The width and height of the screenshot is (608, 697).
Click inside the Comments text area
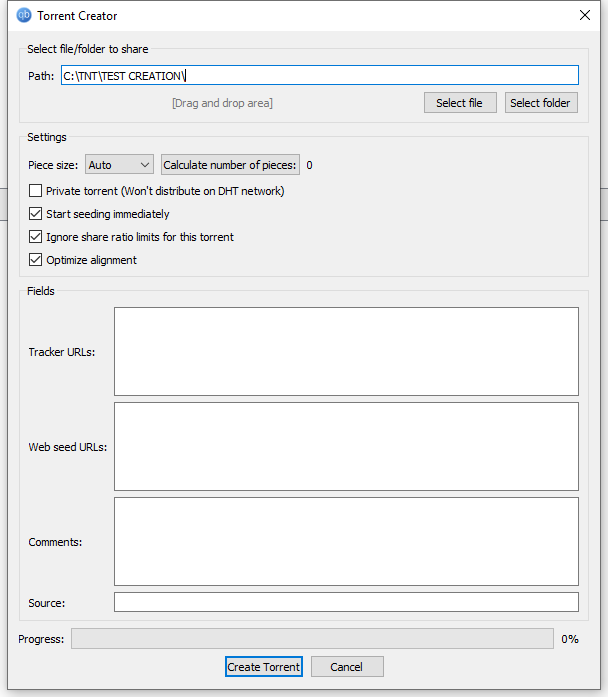point(346,541)
